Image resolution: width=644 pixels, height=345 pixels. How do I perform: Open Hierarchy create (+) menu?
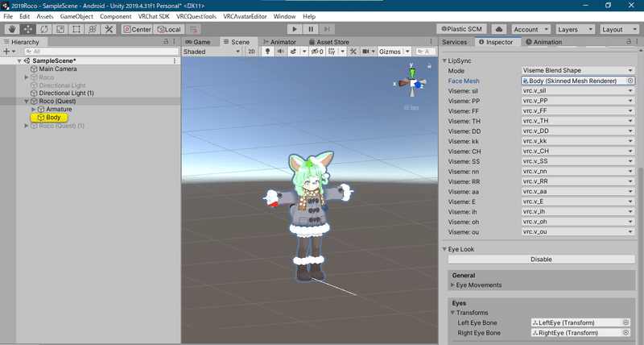[x=9, y=52]
